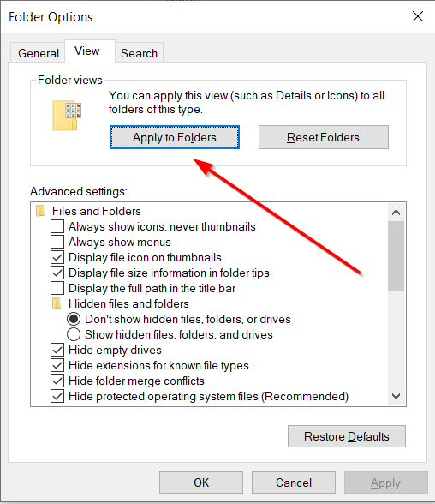435x504 pixels.
Task: Click the Advanced settings scrollbar thumb
Action: coord(396,255)
